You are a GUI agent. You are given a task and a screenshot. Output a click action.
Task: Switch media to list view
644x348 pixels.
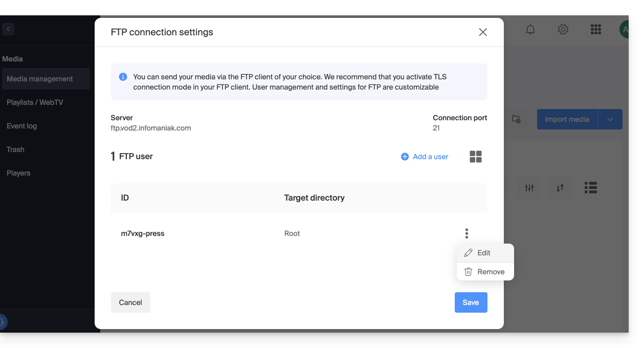pyautogui.click(x=591, y=188)
